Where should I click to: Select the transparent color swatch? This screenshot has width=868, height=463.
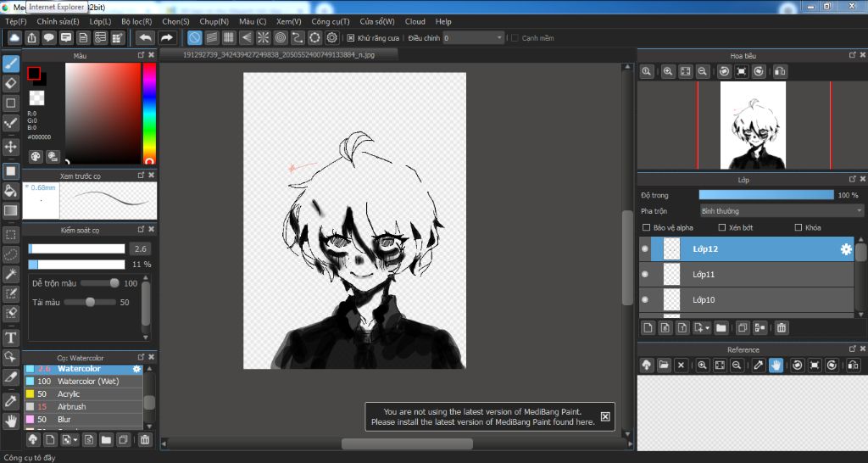click(x=36, y=98)
